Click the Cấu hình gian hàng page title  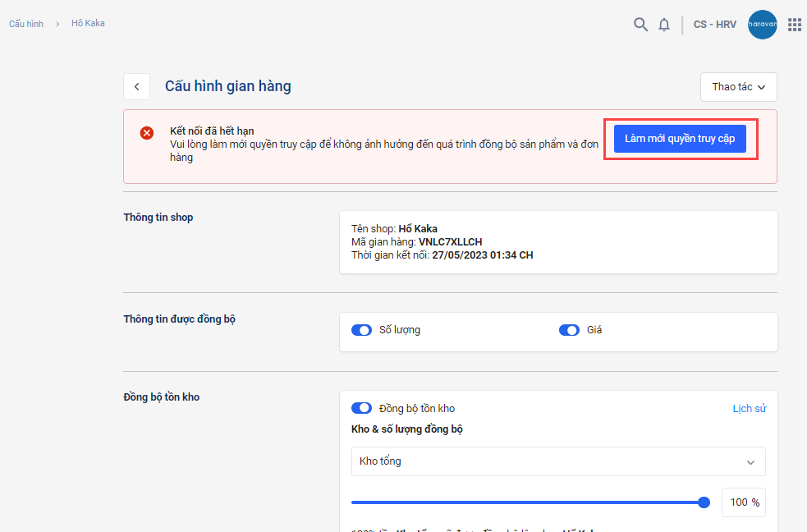(x=228, y=86)
